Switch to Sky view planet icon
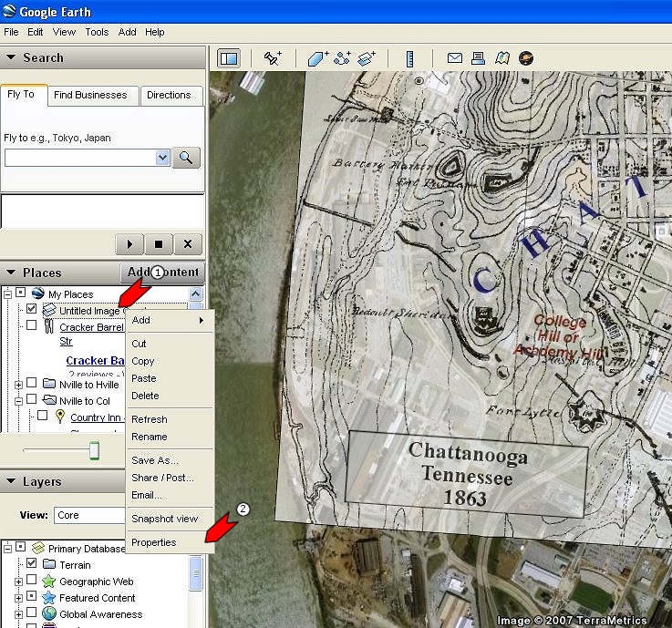 [x=526, y=58]
